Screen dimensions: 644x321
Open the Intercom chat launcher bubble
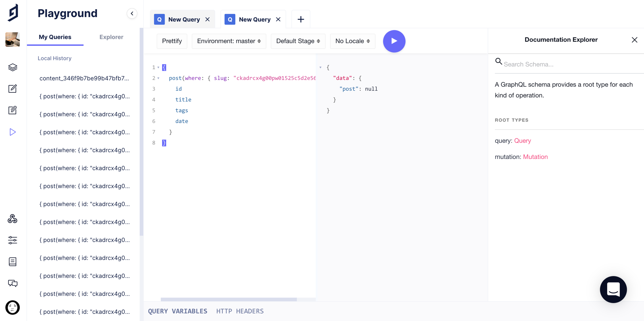click(x=613, y=289)
